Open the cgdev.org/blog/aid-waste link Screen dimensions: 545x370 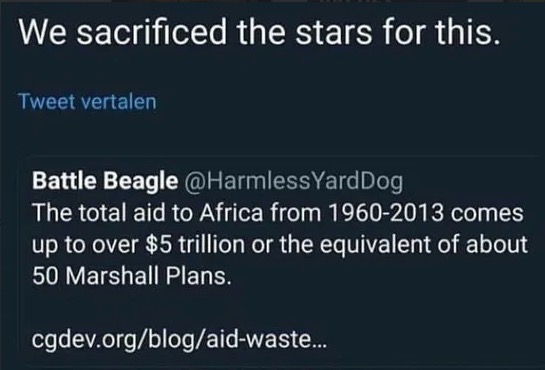179,339
